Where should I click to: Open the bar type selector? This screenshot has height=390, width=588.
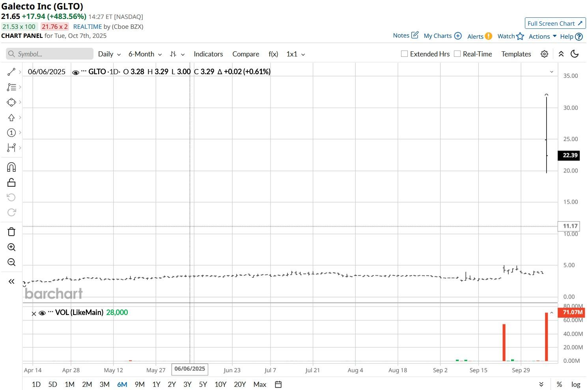pos(177,54)
